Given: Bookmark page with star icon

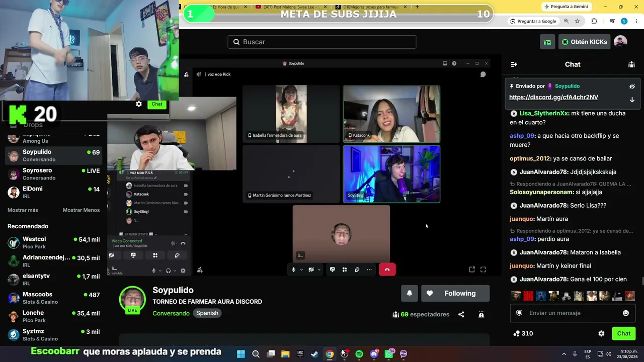Looking at the screenshot, I should coord(577,21).
